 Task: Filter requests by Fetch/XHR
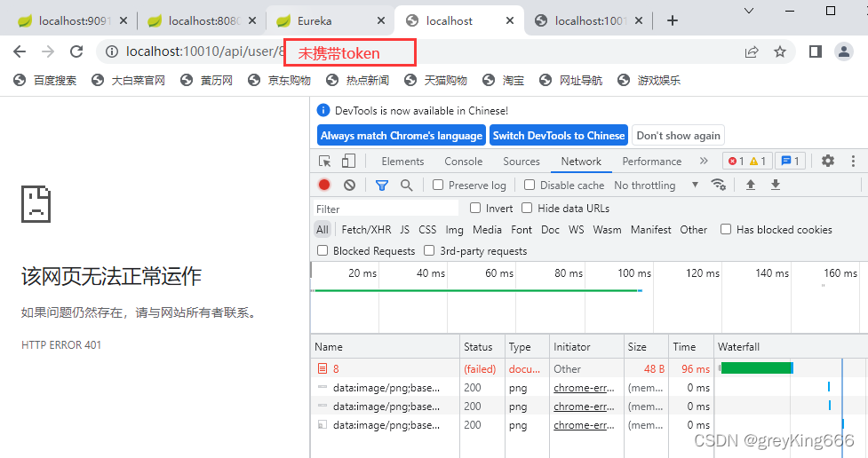click(x=366, y=230)
